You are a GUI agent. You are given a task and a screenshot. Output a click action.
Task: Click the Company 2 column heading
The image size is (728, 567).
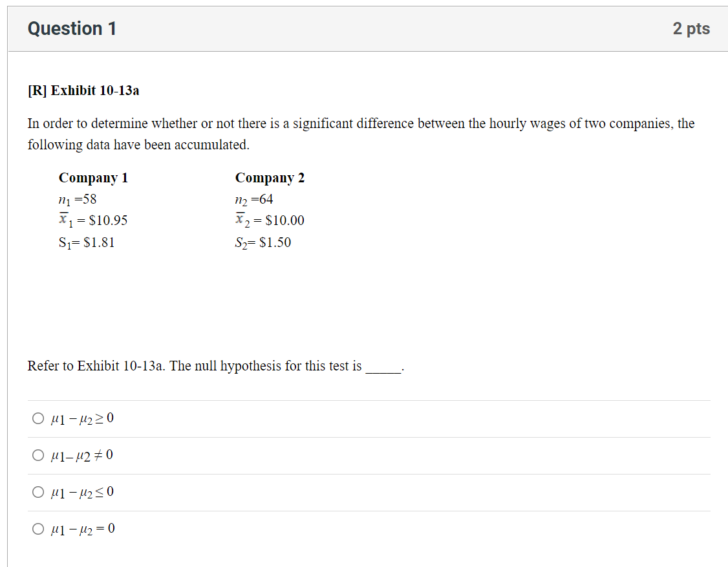tap(270, 177)
